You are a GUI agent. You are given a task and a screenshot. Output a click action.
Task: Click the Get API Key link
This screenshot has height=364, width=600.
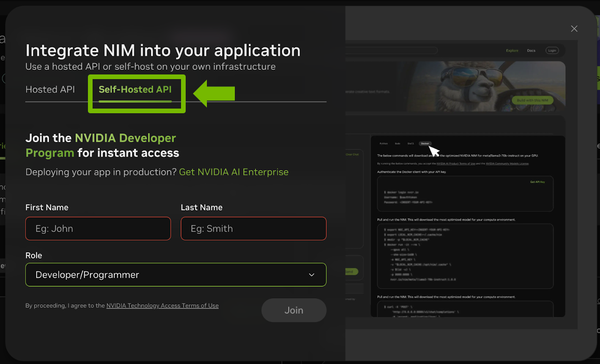[537, 181]
